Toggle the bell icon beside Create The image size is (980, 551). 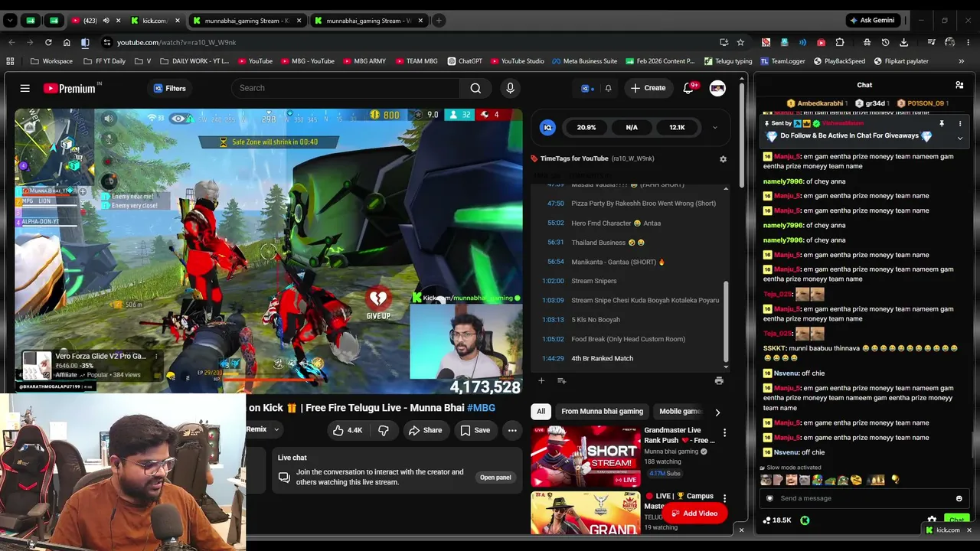click(608, 88)
